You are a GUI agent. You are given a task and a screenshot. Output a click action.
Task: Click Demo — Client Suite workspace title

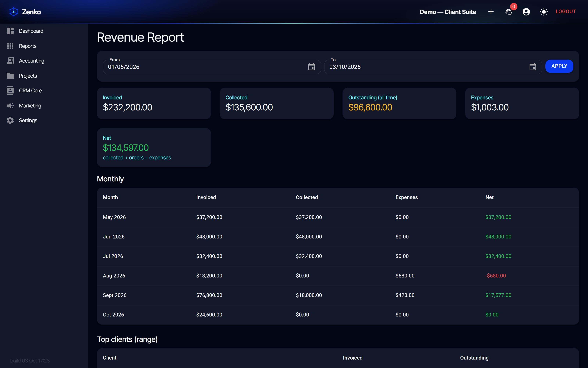click(x=448, y=12)
